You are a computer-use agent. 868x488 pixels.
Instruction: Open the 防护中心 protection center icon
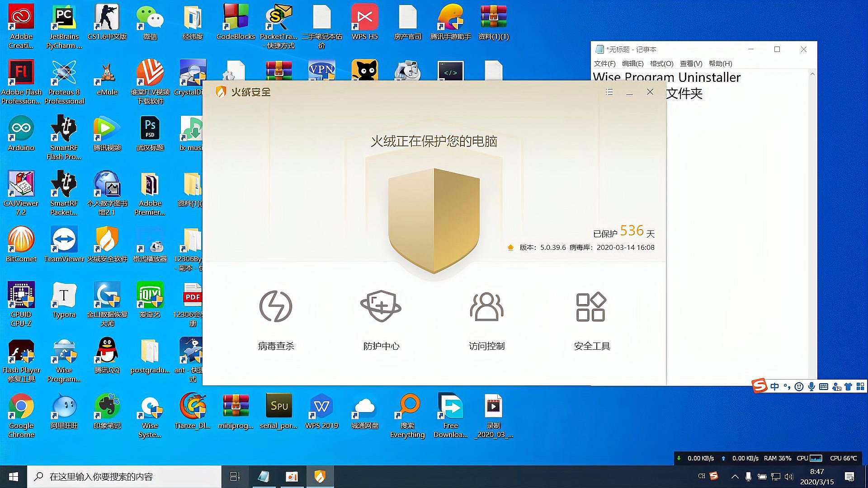(381, 306)
